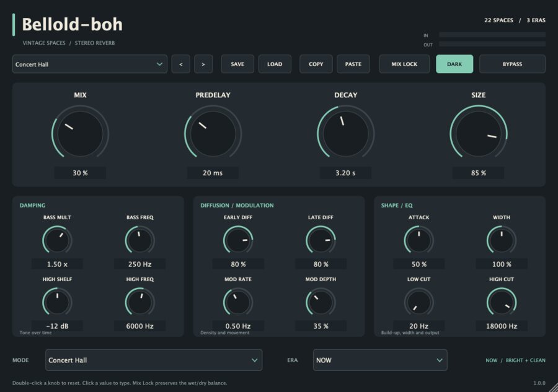Copy the current settings
The width and height of the screenshot is (558, 392).
316,64
